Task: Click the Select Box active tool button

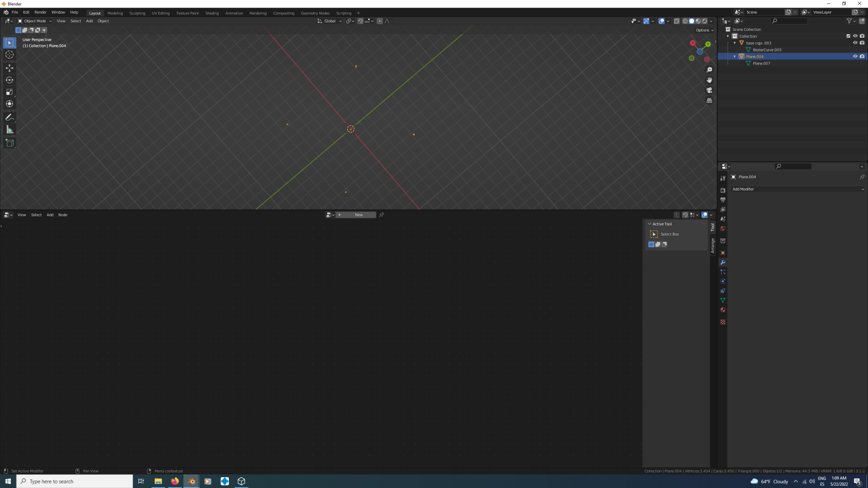Action: [654, 234]
